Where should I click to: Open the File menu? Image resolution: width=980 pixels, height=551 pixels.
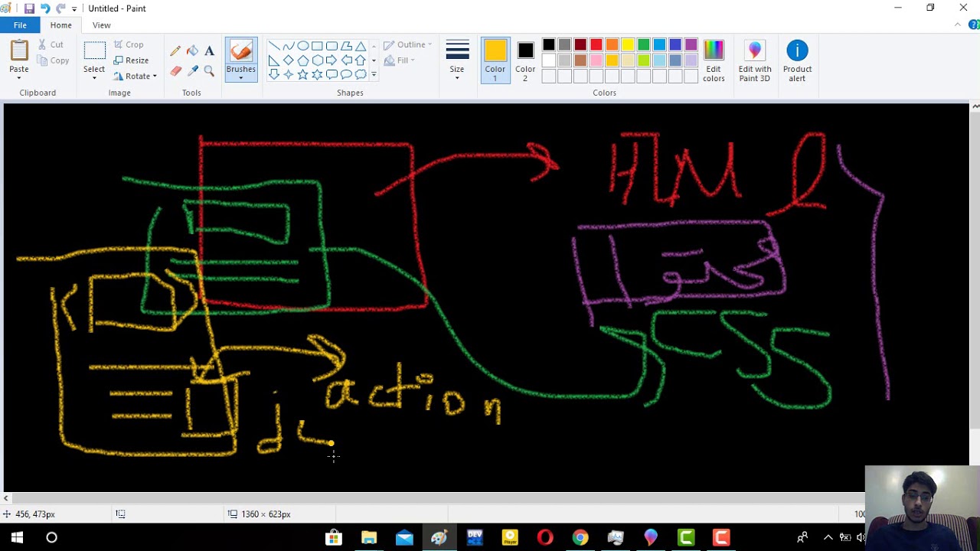(x=20, y=25)
